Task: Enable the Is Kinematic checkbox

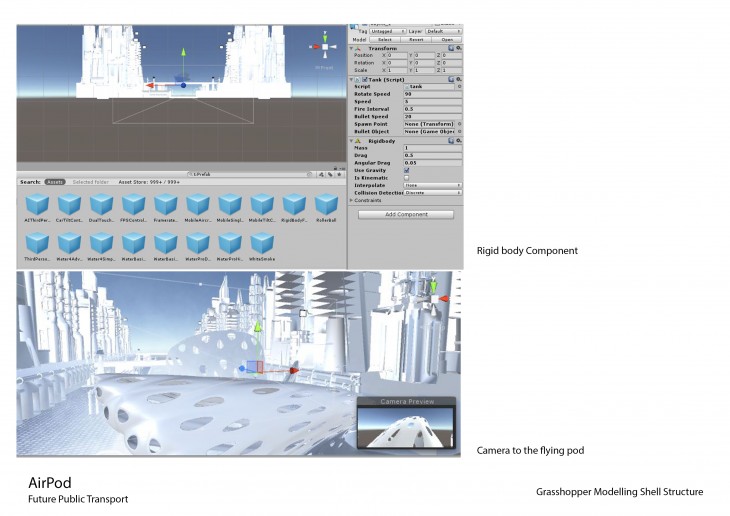Action: (406, 177)
